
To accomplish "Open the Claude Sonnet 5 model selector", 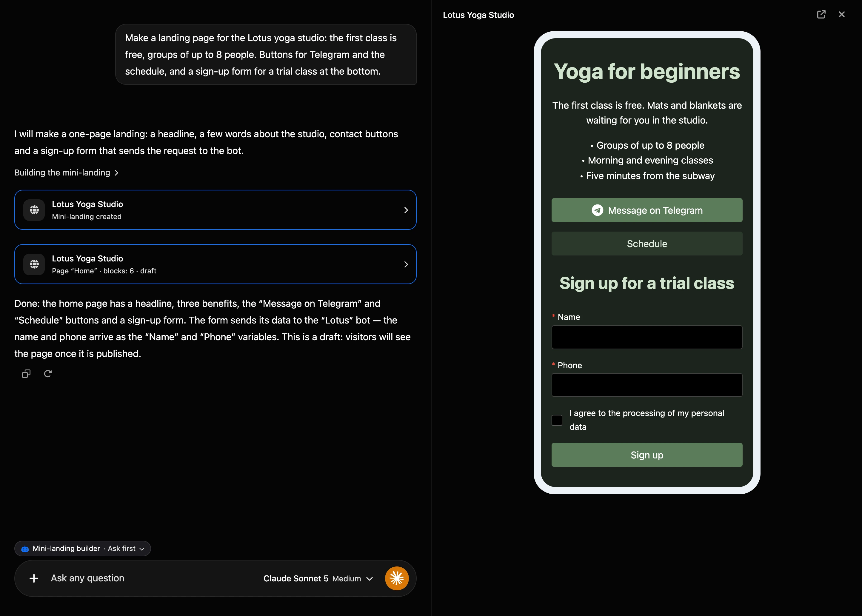I will [x=318, y=578].
